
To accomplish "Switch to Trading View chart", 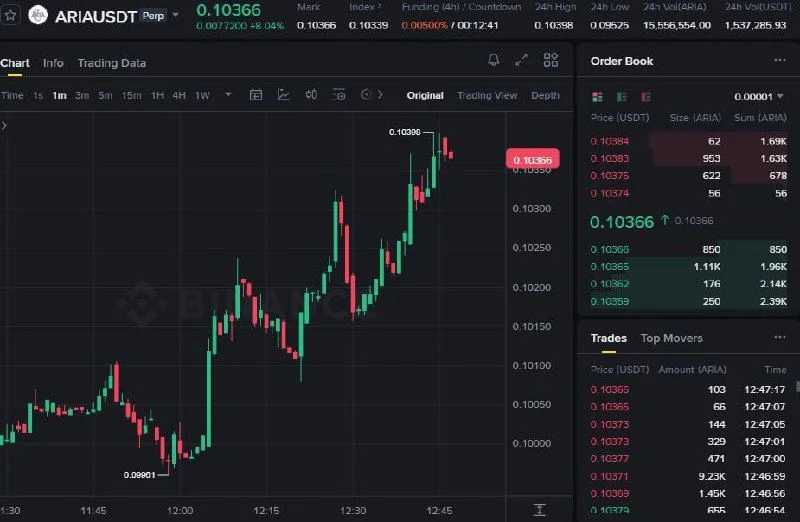I will pos(487,95).
